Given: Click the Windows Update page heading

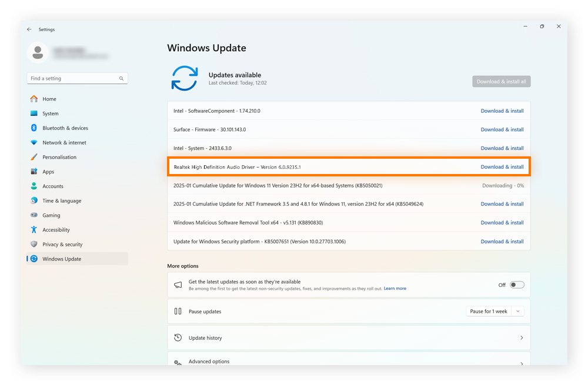Looking at the screenshot, I should (x=206, y=48).
